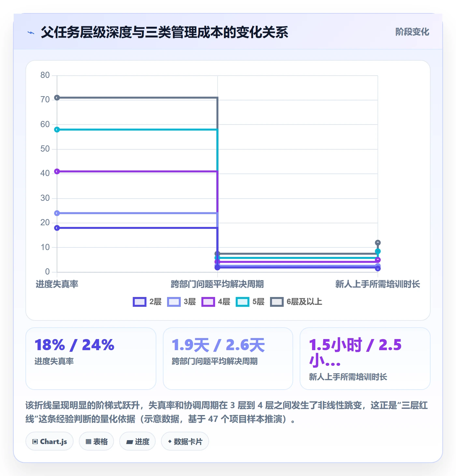This screenshot has width=456, height=476.
Task: Click the 进度 tag chip
Action: tap(137, 441)
